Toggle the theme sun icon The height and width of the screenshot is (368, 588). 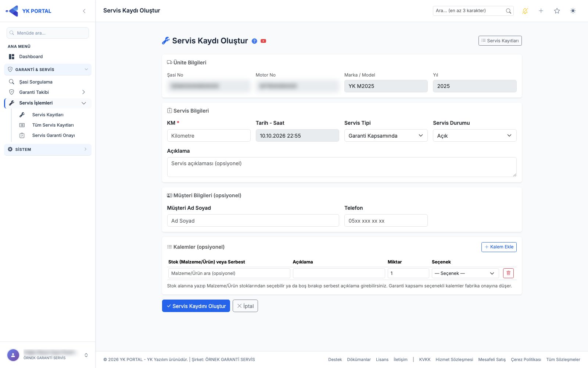click(573, 11)
